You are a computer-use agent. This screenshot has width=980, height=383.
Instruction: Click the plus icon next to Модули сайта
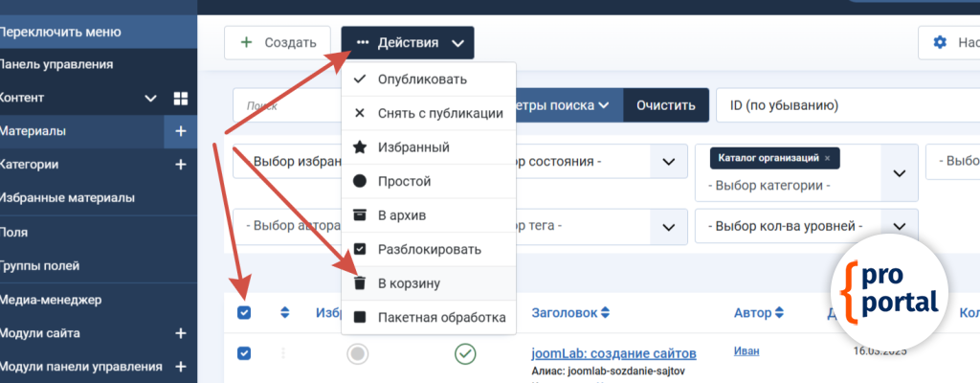click(180, 333)
